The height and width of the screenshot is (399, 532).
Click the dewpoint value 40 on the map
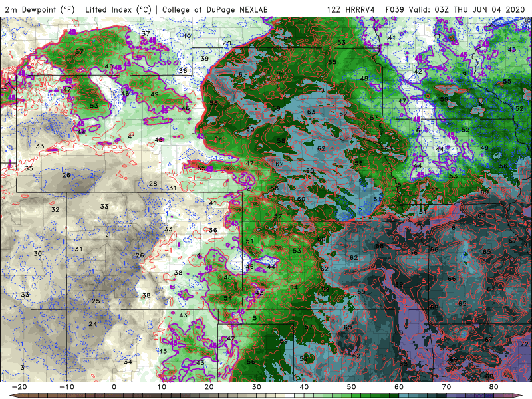187,36
